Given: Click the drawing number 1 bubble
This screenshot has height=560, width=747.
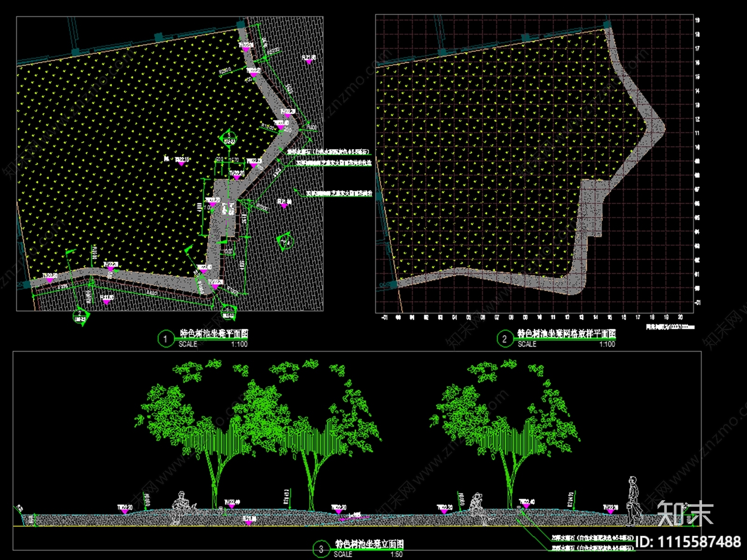Looking at the screenshot, I should 165,339.
